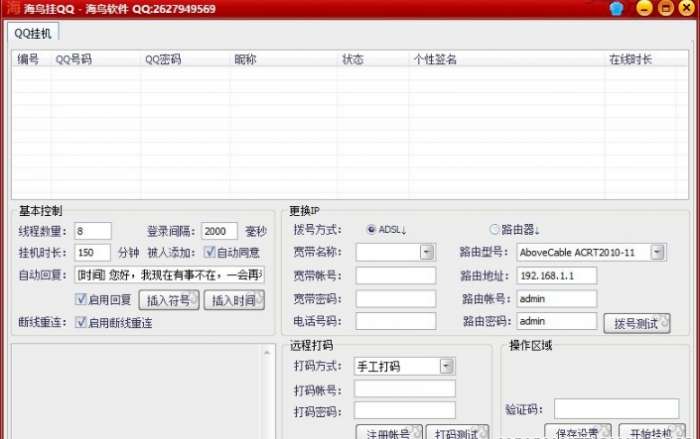Focus the 打码帐号 input field

click(404, 389)
